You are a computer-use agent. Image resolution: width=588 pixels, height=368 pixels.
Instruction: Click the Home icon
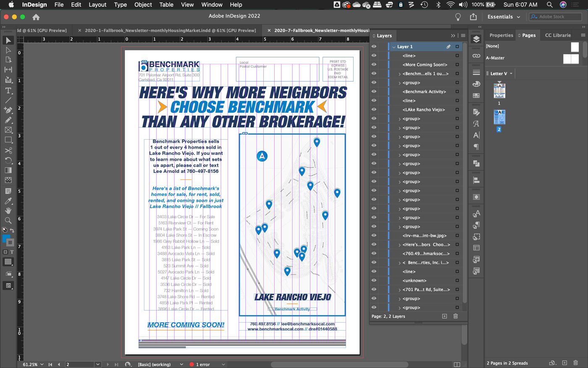coord(36,17)
